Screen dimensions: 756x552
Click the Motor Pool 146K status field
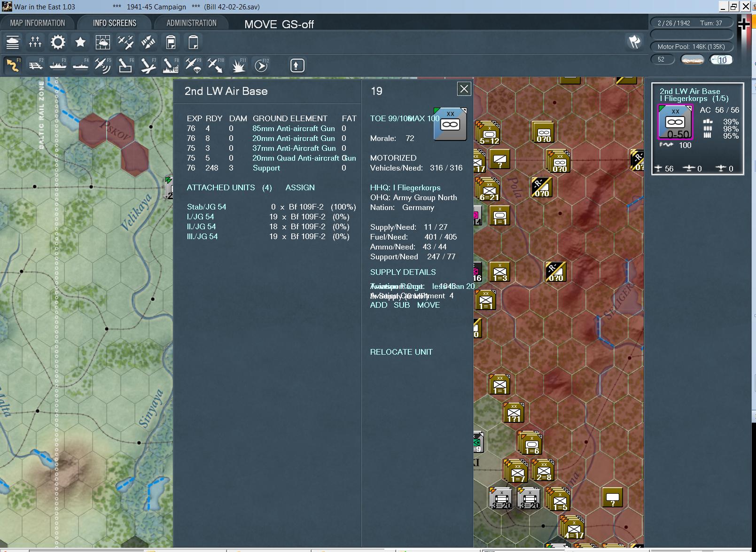coord(691,47)
